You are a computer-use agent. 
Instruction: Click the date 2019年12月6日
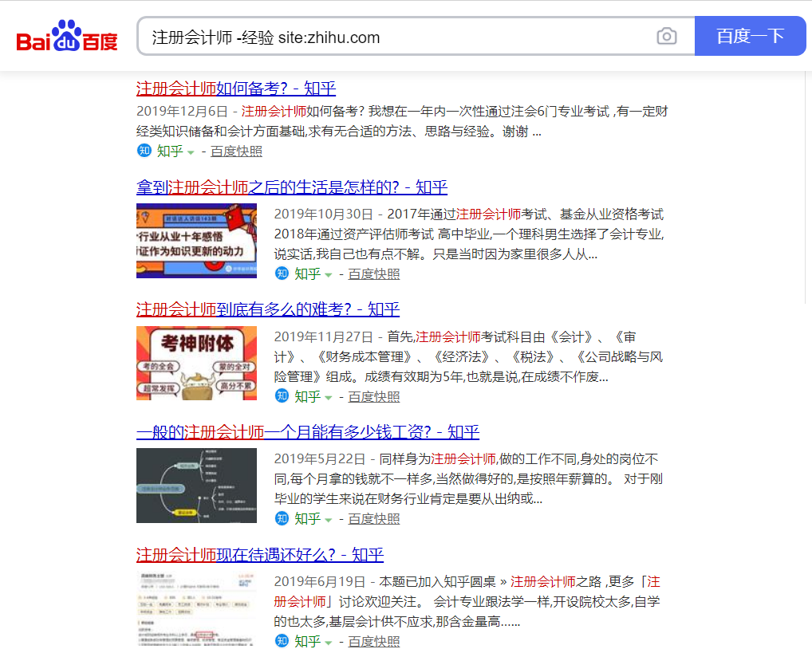click(183, 112)
